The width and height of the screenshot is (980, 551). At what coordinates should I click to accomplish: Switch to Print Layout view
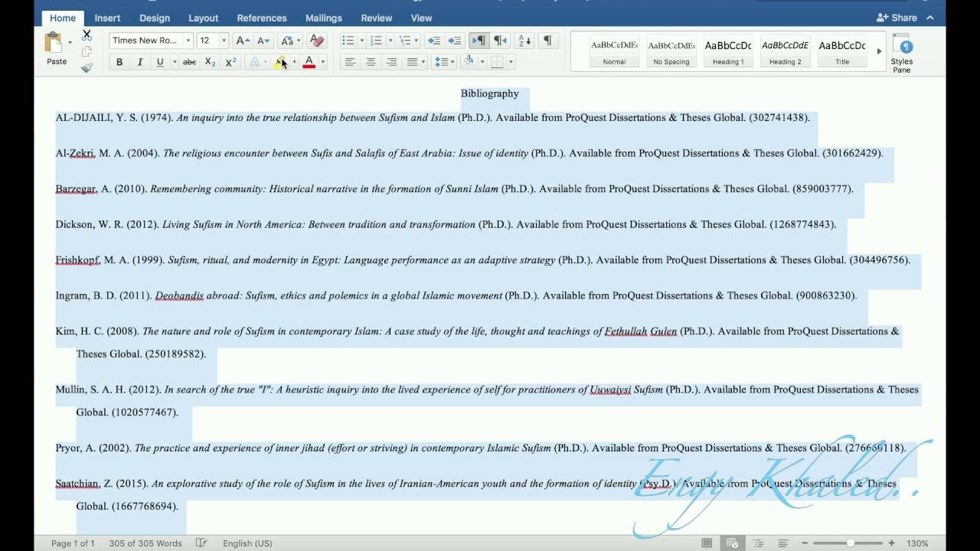tap(707, 543)
